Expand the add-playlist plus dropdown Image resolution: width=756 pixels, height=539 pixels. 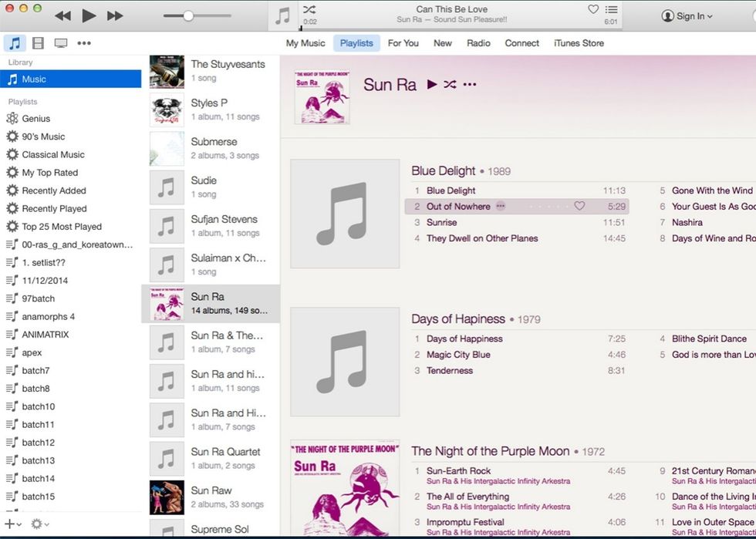[19, 524]
